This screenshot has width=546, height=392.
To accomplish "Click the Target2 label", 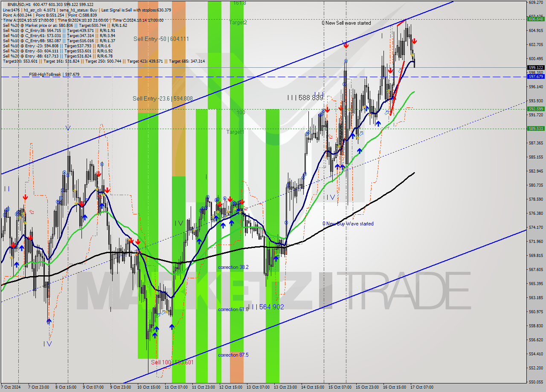I will 238,22.
